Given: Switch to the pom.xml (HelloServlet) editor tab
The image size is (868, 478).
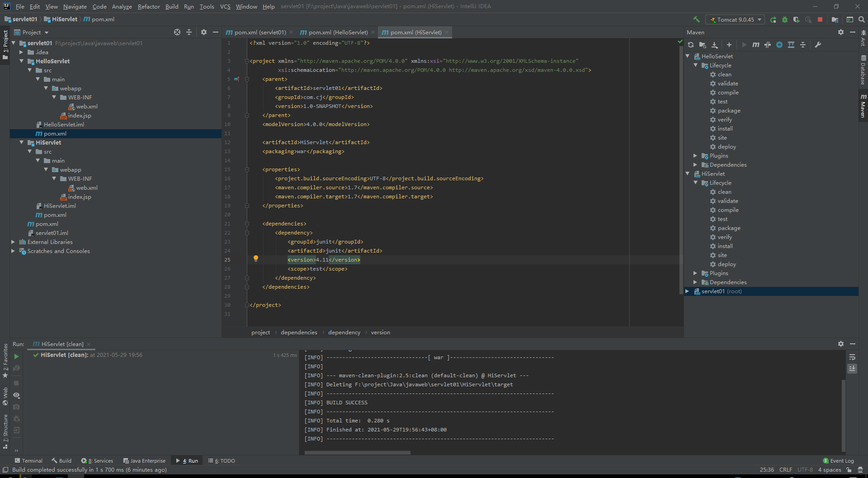Looking at the screenshot, I should click(337, 32).
